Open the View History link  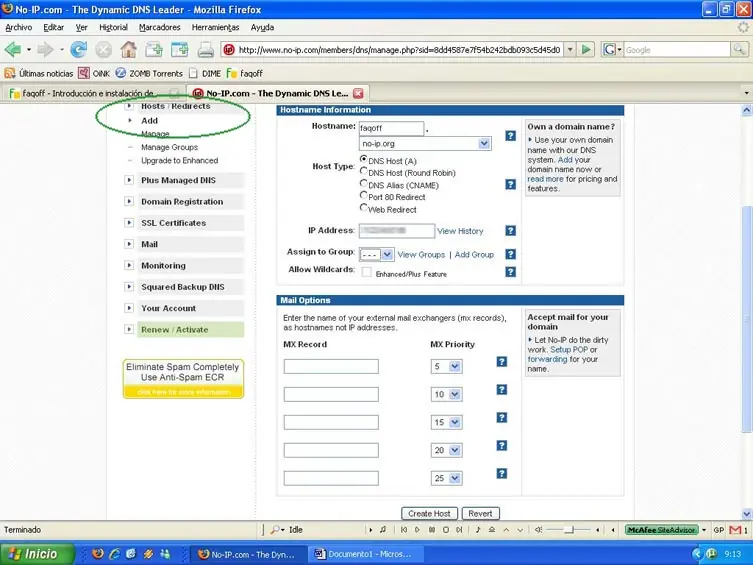[x=460, y=231]
